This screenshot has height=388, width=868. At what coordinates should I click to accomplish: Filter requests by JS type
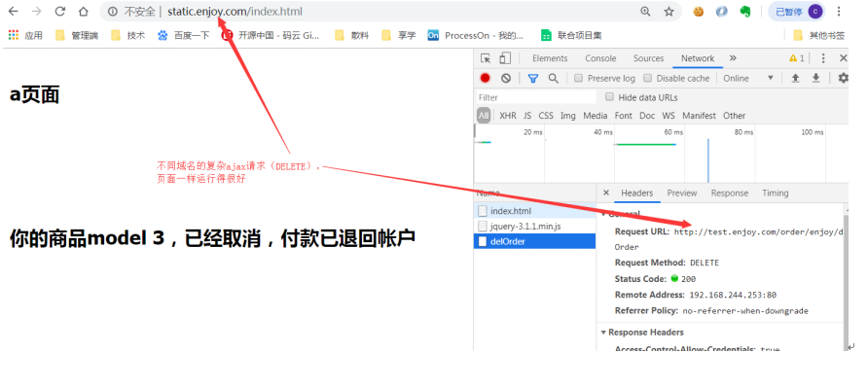[527, 115]
